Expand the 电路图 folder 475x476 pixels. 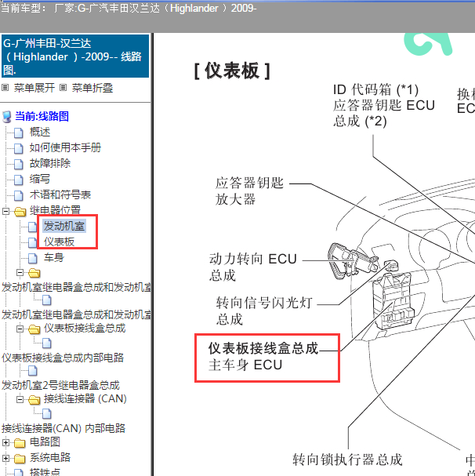5,442
